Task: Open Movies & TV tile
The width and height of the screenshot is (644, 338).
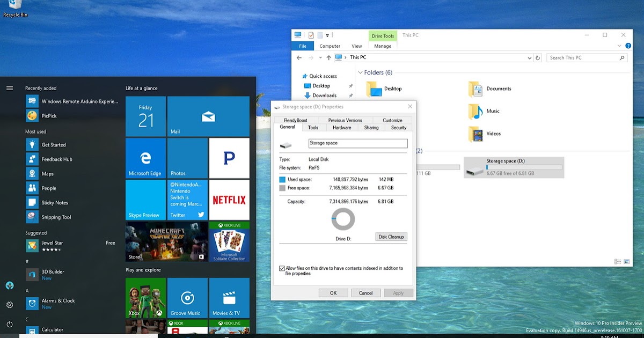Action: tap(229, 298)
